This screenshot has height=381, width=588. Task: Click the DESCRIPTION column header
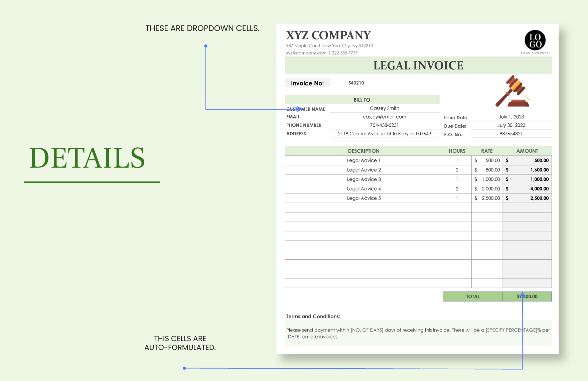click(x=364, y=151)
